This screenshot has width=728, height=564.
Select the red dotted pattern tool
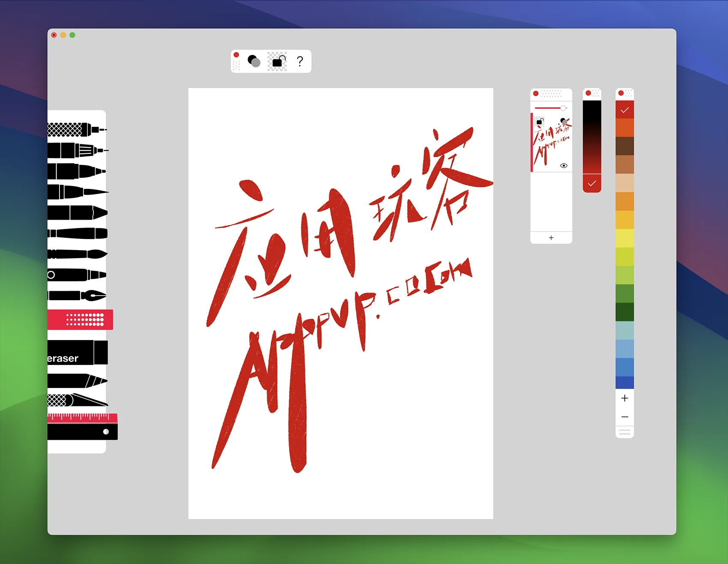point(80,319)
